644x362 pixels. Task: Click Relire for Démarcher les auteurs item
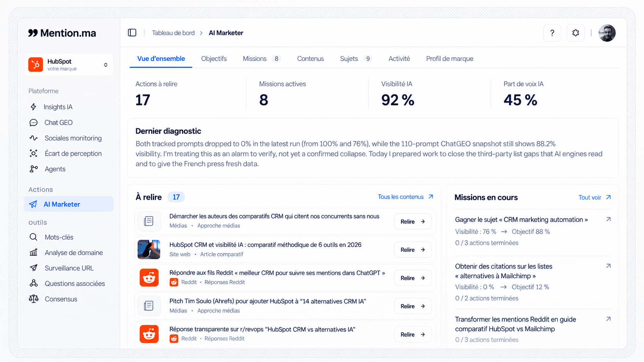pyautogui.click(x=413, y=222)
